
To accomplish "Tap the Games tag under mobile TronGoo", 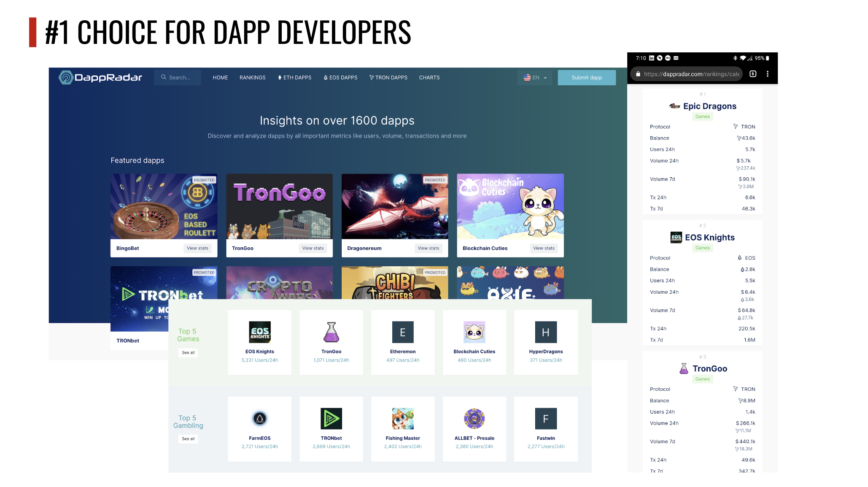I will 703,379.
